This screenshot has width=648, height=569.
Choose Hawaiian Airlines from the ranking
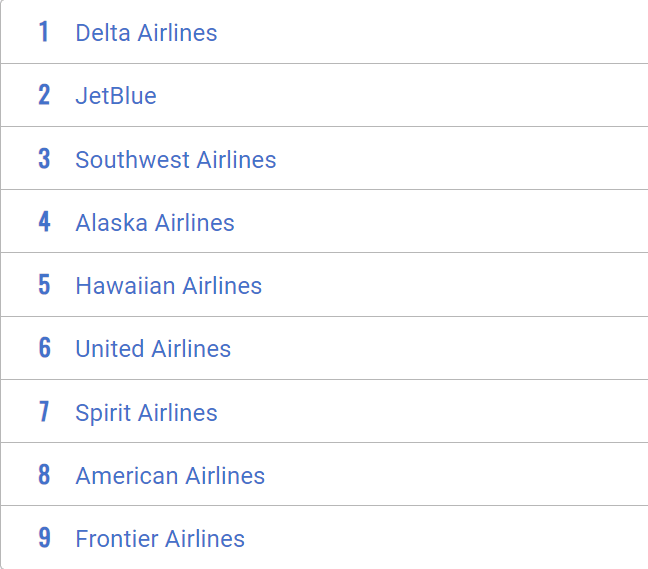(168, 286)
